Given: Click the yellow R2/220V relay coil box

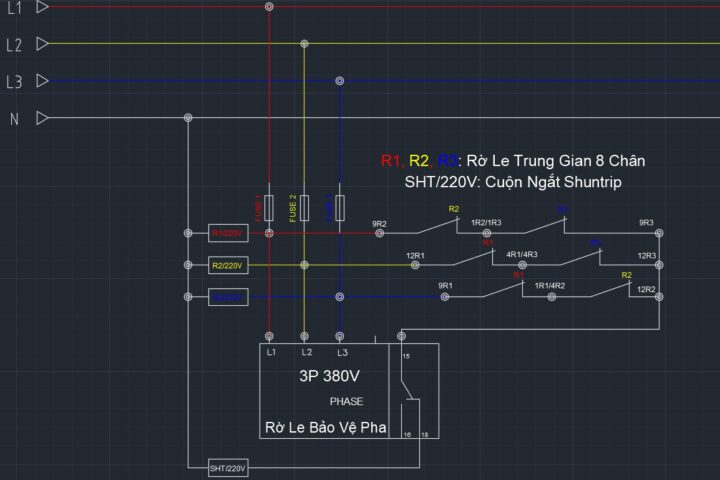Looking at the screenshot, I should pyautogui.click(x=227, y=265).
